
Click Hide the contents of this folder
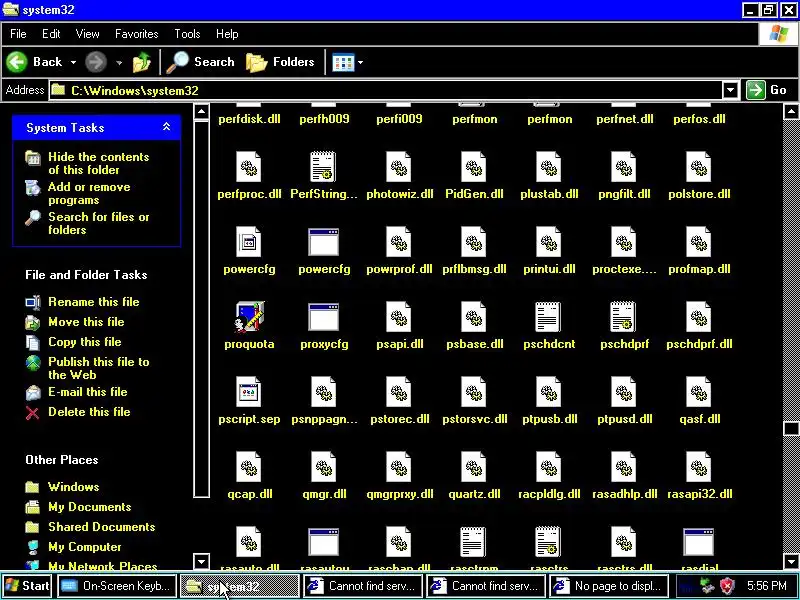tap(98, 163)
